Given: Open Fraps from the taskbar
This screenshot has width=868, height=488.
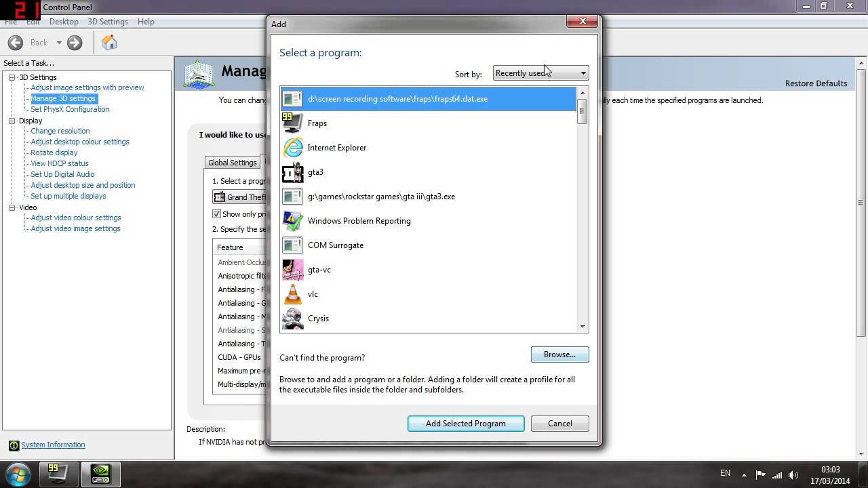Looking at the screenshot, I should (x=58, y=473).
